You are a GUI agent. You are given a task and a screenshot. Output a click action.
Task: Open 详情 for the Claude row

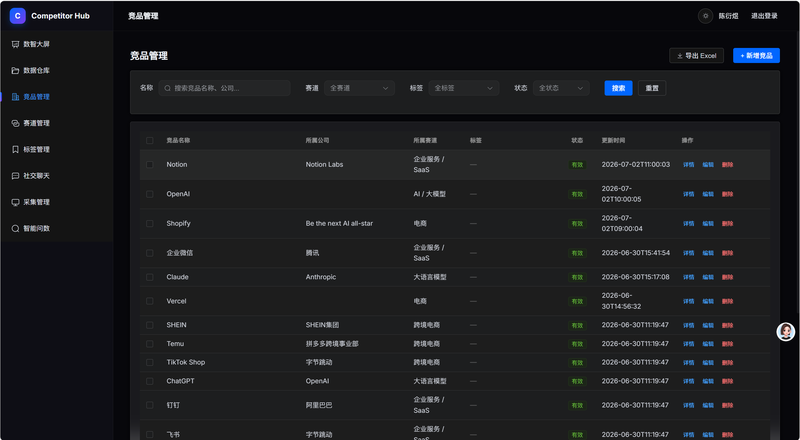tap(689, 277)
